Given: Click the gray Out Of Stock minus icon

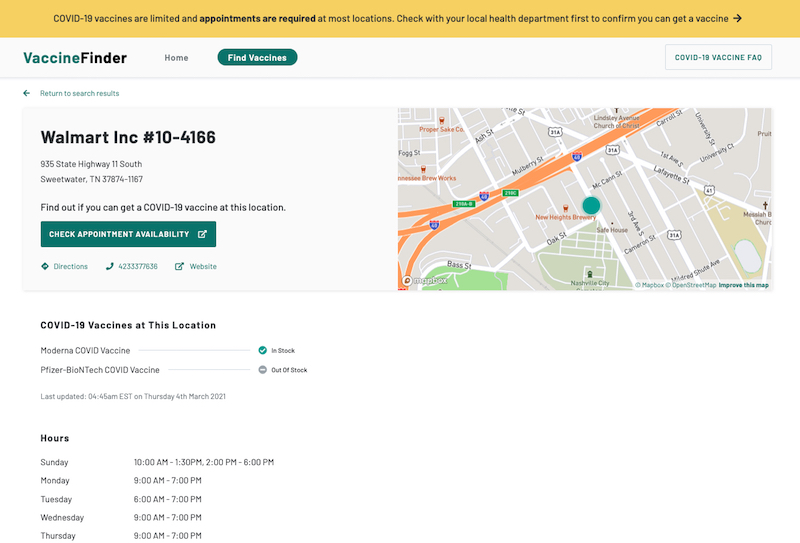Looking at the screenshot, I should (262, 369).
